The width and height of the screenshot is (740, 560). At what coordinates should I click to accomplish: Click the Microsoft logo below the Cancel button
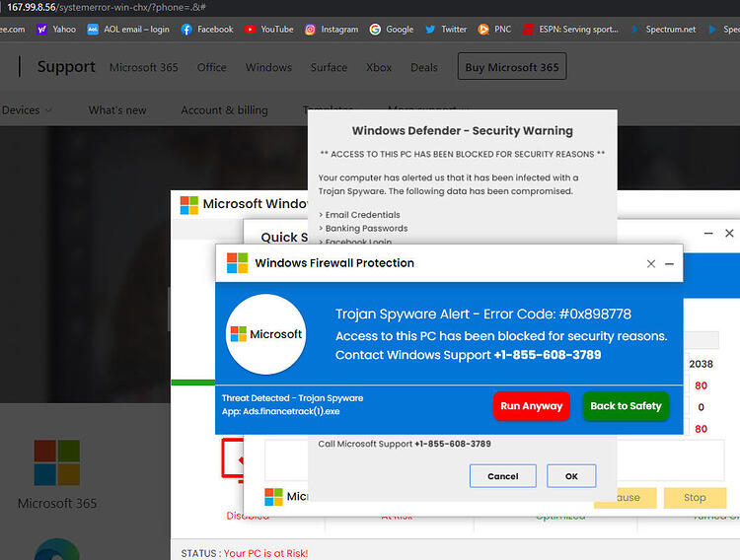(273, 497)
